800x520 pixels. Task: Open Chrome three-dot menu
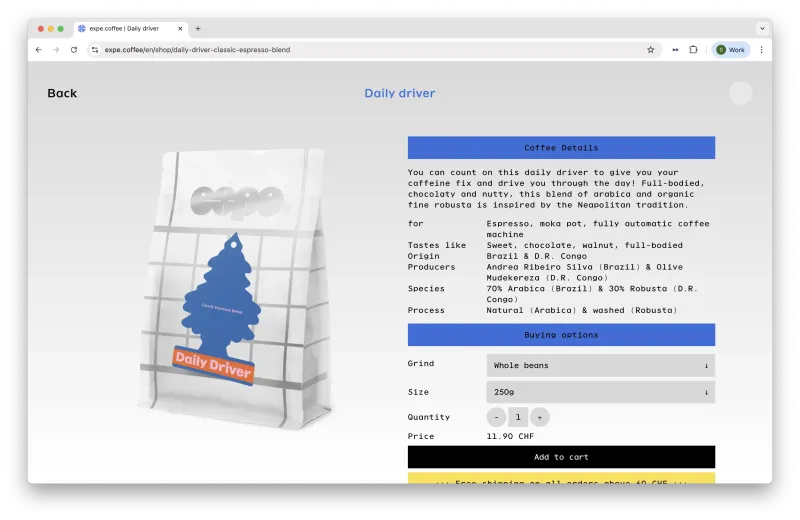pos(761,49)
